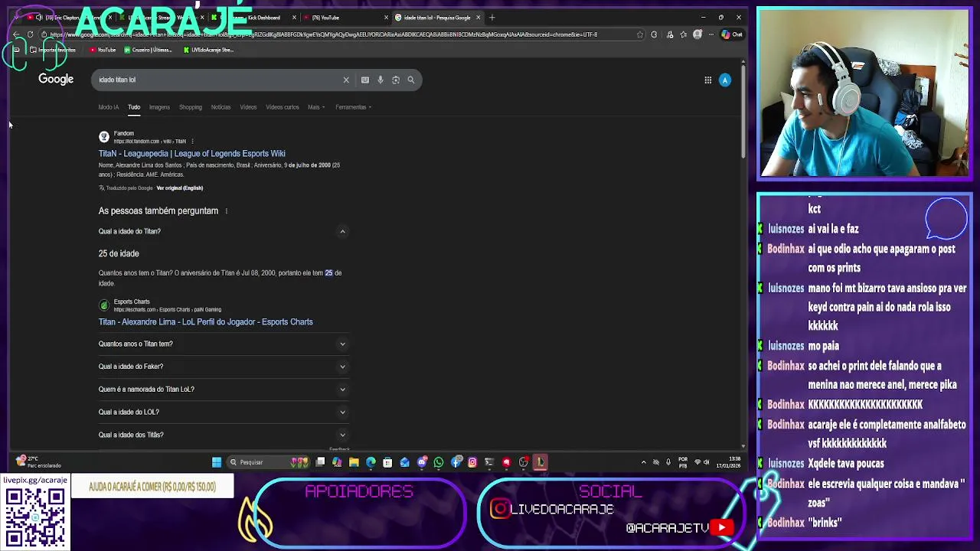Click 'Ver original (English)' link
Viewport: 980px width, 551px height.
point(180,188)
